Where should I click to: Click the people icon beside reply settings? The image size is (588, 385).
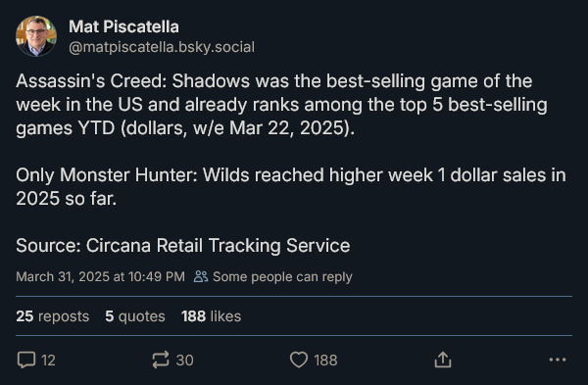pos(201,276)
